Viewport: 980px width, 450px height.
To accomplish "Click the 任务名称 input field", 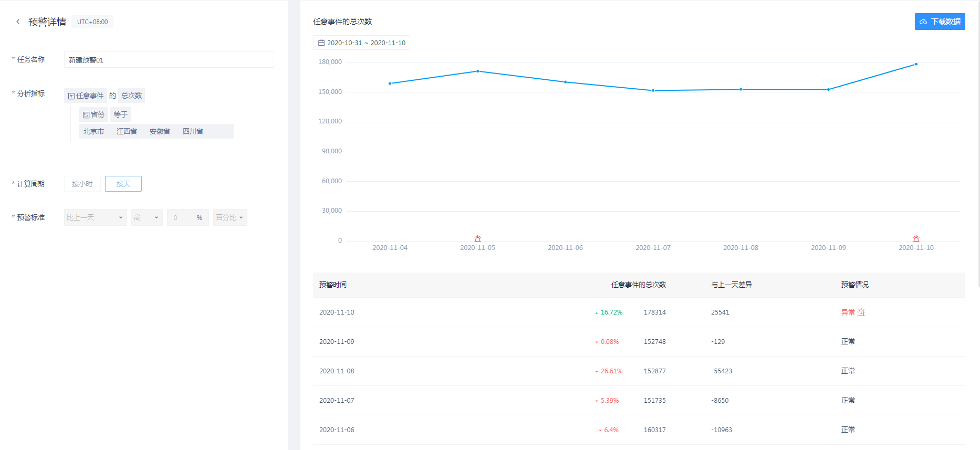I will point(169,60).
